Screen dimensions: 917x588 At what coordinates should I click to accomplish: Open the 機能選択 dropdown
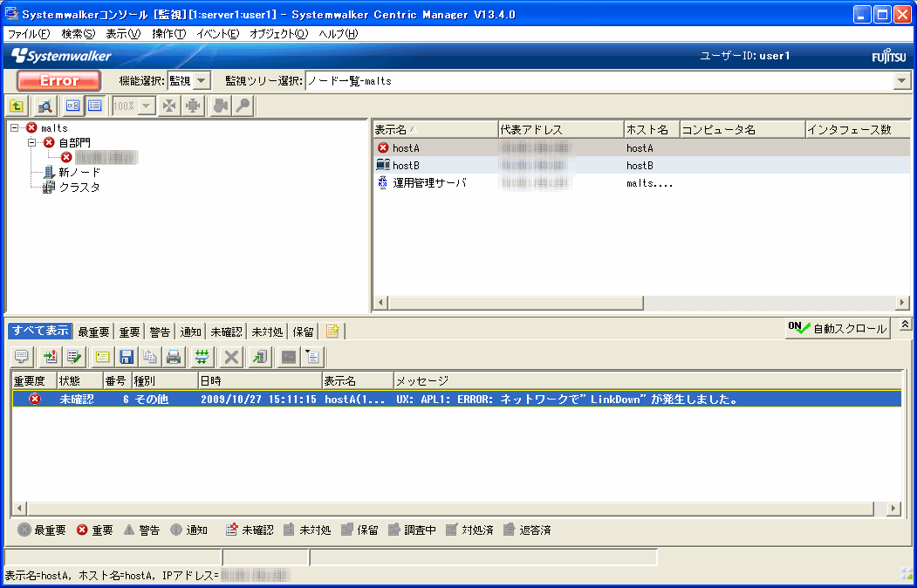[202, 80]
